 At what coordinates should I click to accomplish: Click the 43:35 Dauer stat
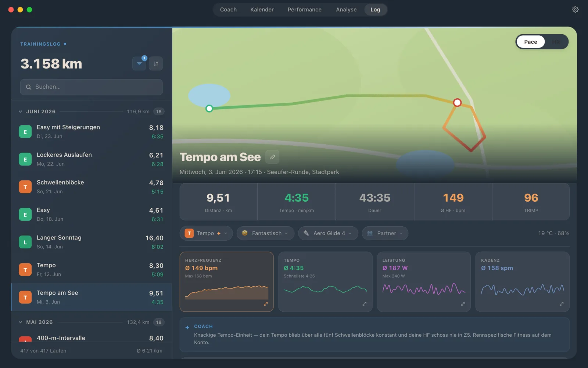tap(375, 202)
